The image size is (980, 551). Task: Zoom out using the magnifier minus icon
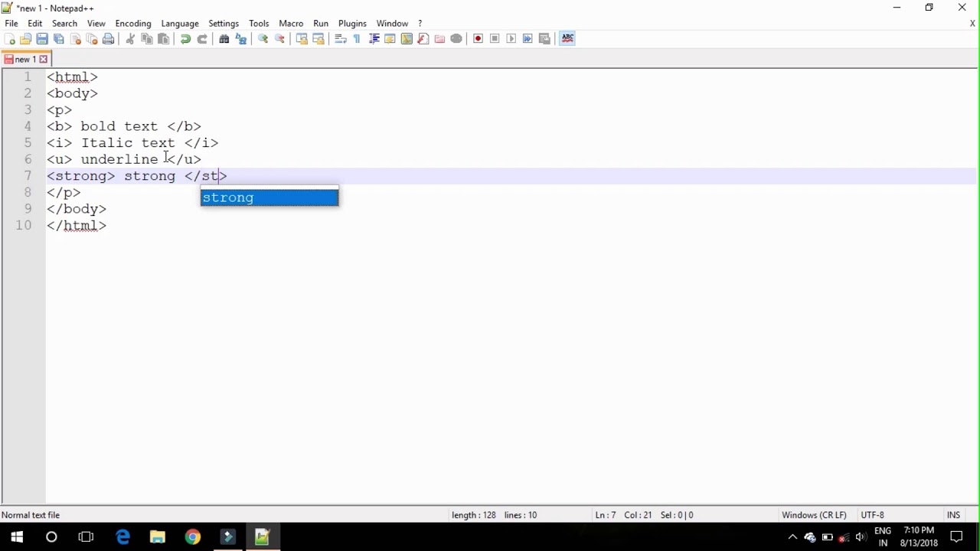280,39
